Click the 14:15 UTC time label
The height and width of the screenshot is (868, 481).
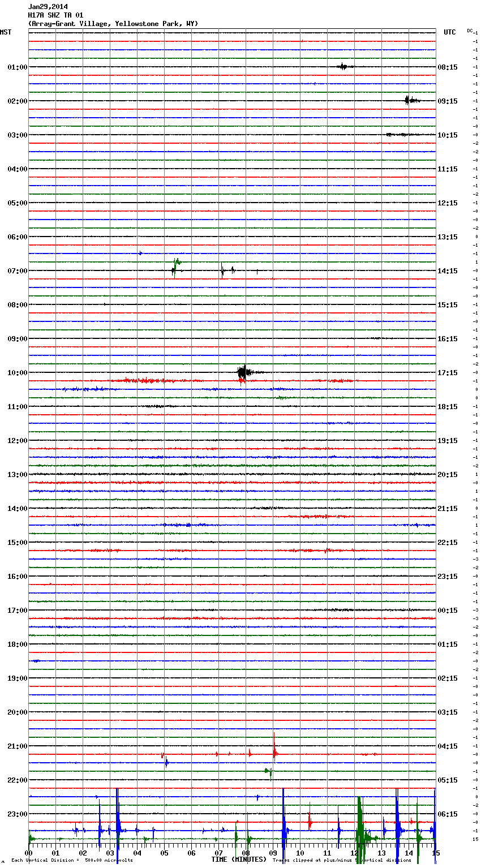point(448,271)
